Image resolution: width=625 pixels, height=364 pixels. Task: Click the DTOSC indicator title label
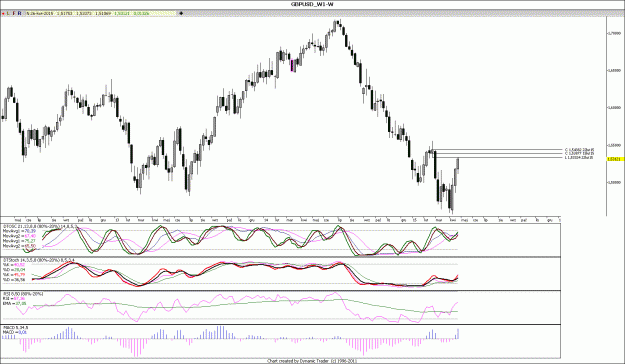(x=40, y=226)
